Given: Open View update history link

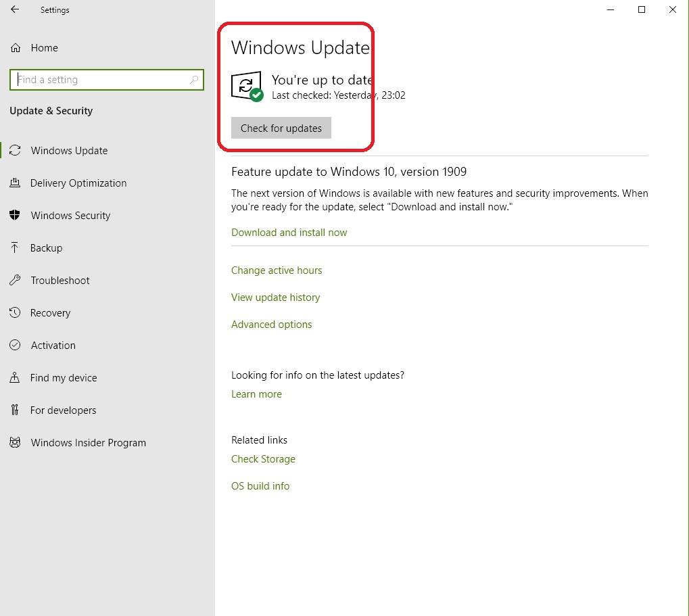Looking at the screenshot, I should tap(275, 298).
